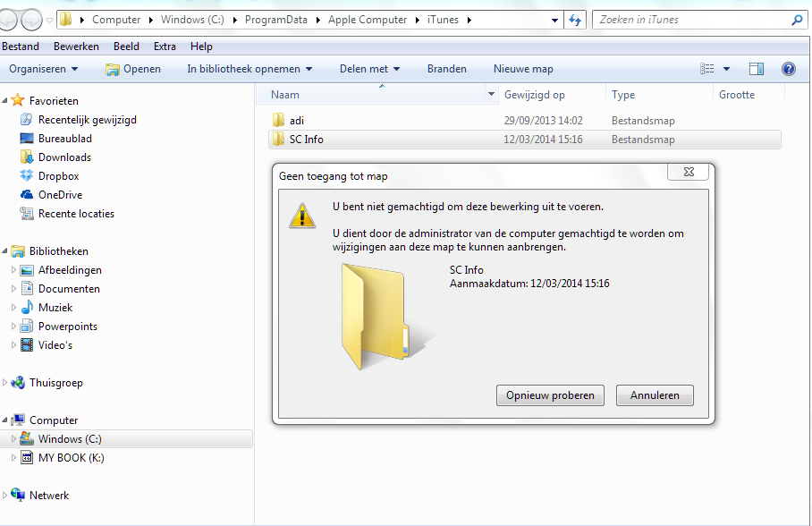Screen dimensions: 812x526
Task: Select Computer in navigation pane
Action: coord(54,420)
